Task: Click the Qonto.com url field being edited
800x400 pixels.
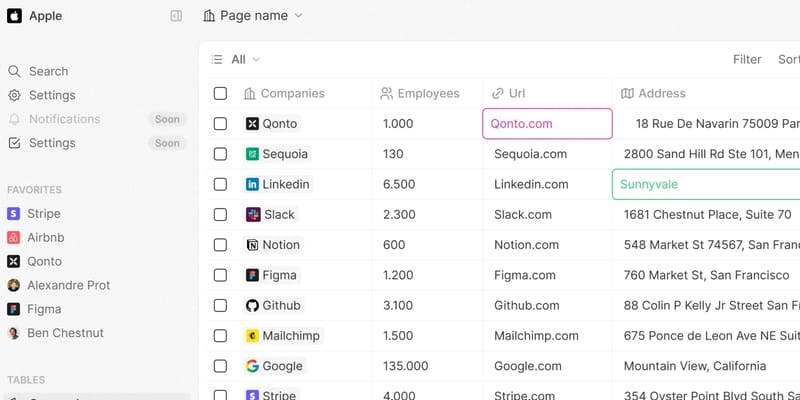Action: tap(547, 123)
